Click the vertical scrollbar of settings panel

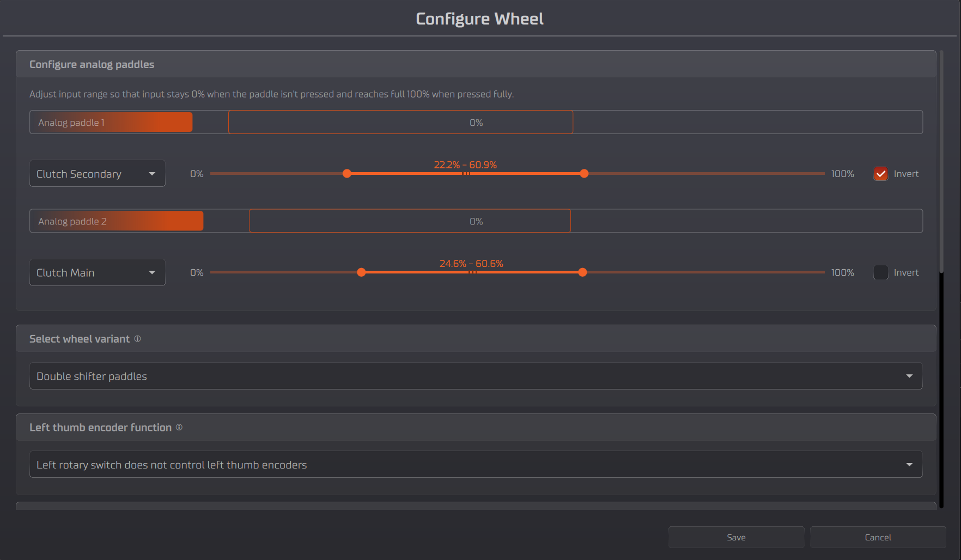point(941,163)
